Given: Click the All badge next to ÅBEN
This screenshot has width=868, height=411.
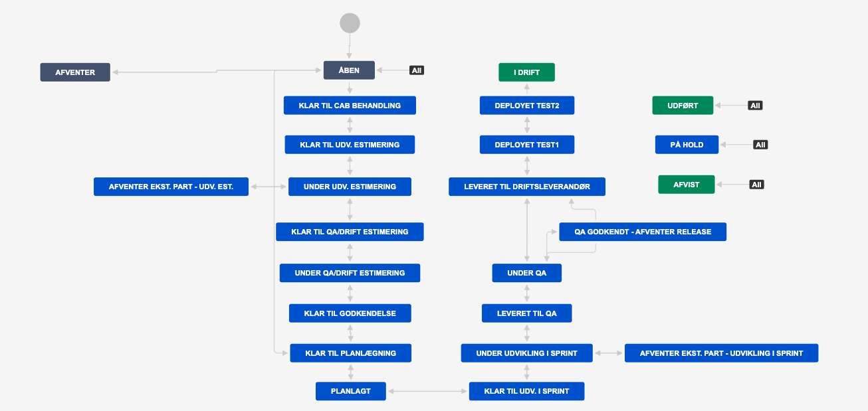Looking at the screenshot, I should coord(417,70).
